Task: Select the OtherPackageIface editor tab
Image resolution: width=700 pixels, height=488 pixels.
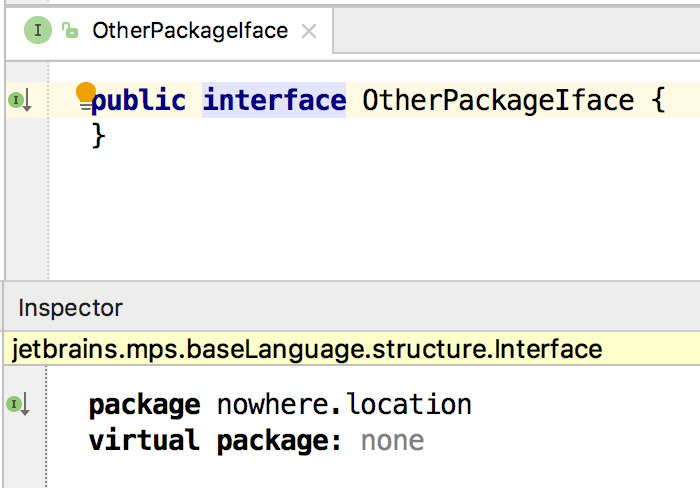Action: tap(189, 31)
